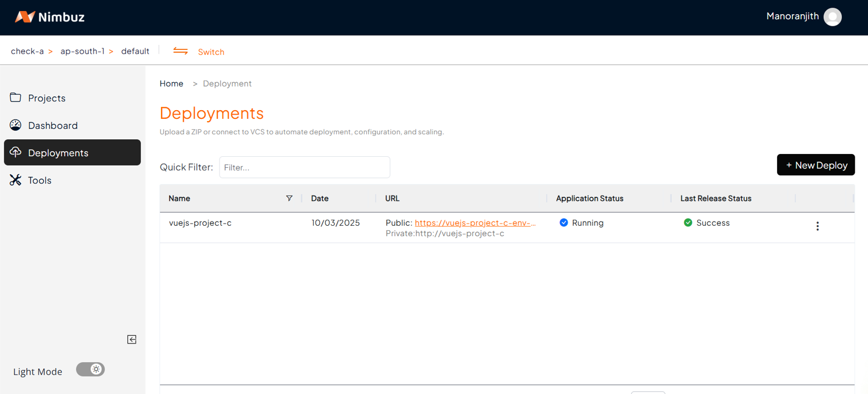Click the New Deploy button
Viewport: 868px width, 394px height.
[815, 165]
